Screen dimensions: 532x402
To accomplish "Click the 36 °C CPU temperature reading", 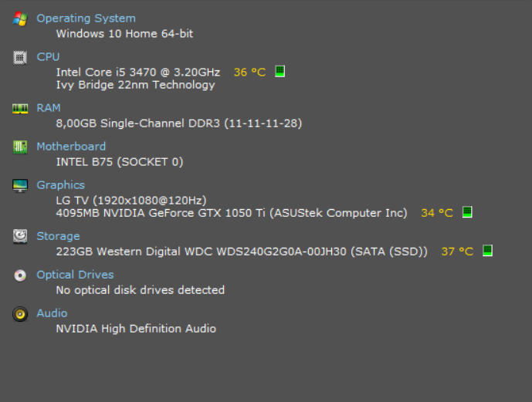I will 249,73.
